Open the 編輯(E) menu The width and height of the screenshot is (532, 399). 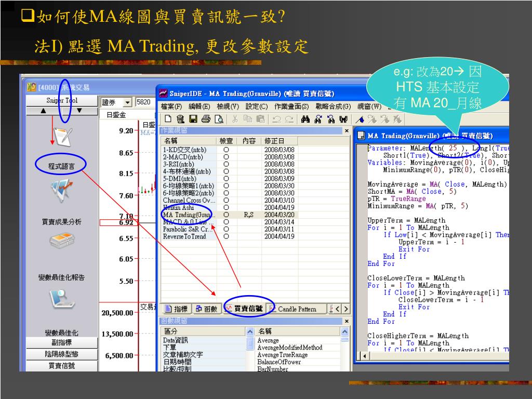199,107
